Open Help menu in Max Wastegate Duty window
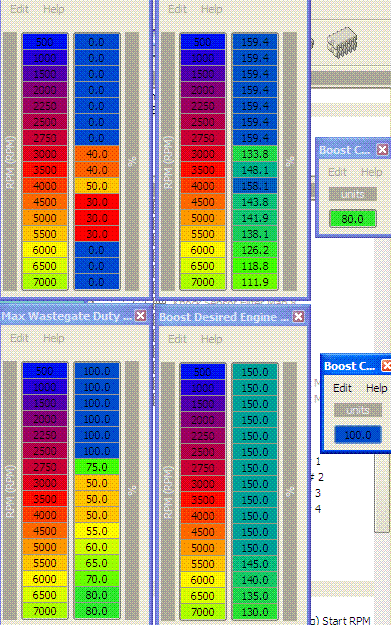Image resolution: width=391 pixels, height=627 pixels. [54, 338]
